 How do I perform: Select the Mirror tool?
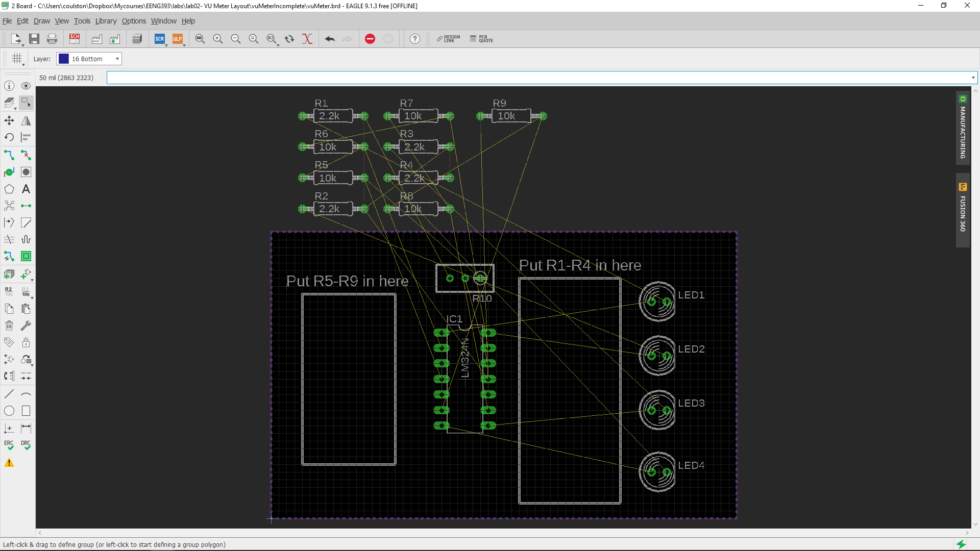click(26, 120)
